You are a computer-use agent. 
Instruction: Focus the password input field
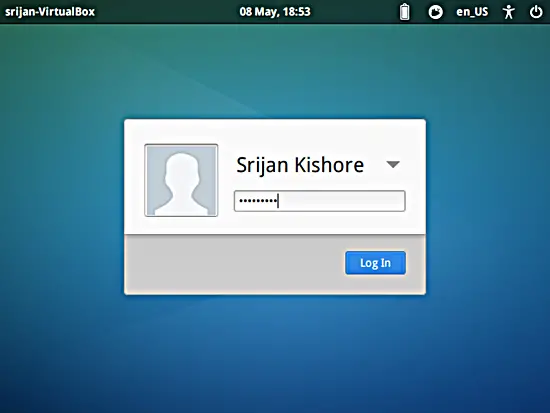coord(320,201)
